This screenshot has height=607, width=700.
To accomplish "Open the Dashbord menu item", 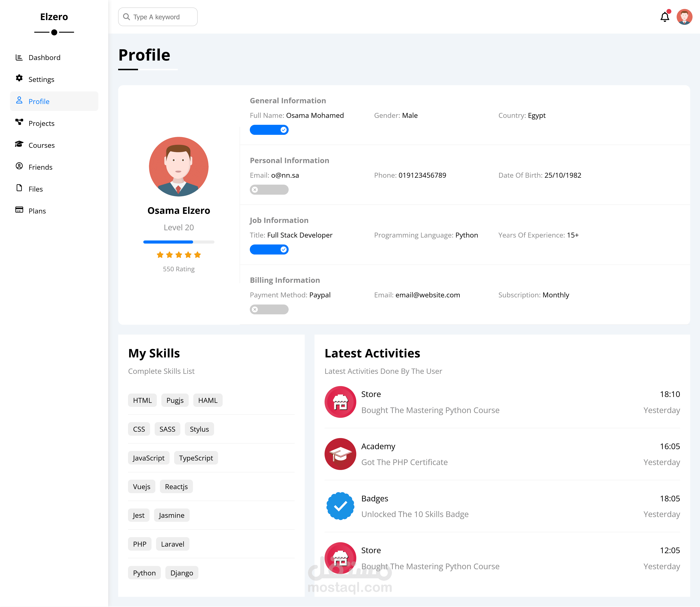I will point(44,58).
